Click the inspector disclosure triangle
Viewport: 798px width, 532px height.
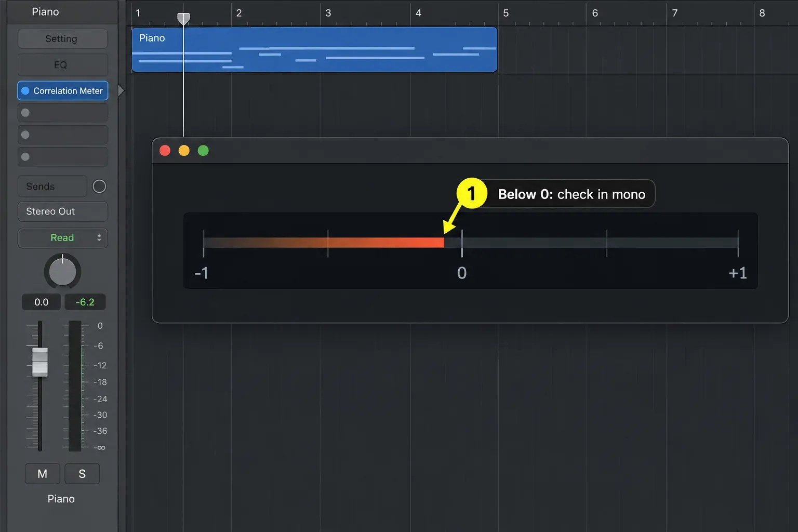click(x=121, y=90)
